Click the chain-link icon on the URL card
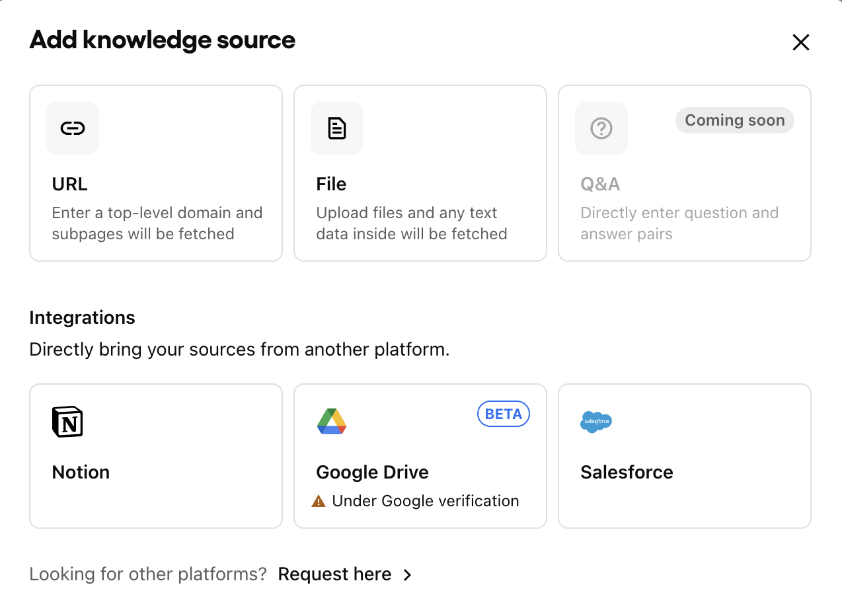The image size is (842, 616). click(73, 128)
